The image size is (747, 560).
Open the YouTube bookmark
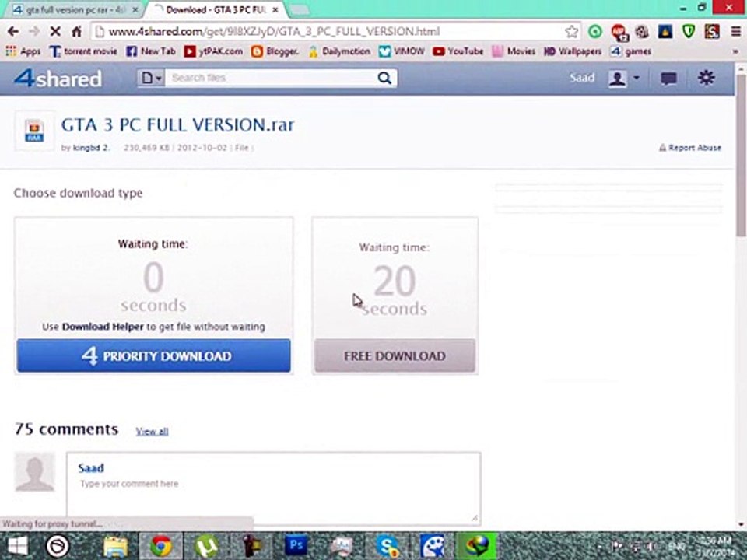tap(458, 51)
